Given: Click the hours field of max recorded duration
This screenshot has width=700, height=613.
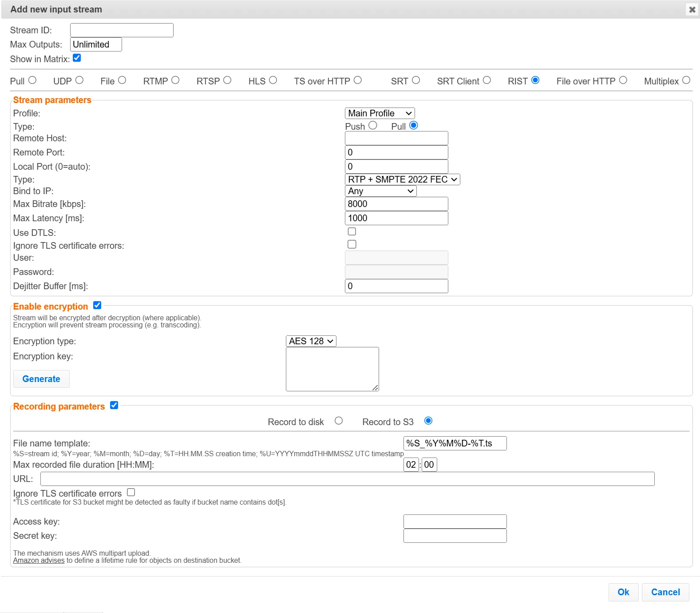Looking at the screenshot, I should coord(411,465).
